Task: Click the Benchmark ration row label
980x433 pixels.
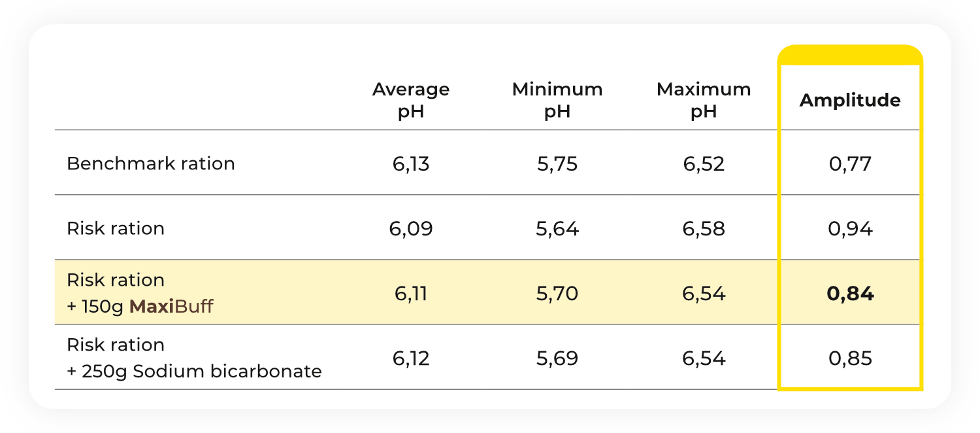Action: (x=151, y=163)
